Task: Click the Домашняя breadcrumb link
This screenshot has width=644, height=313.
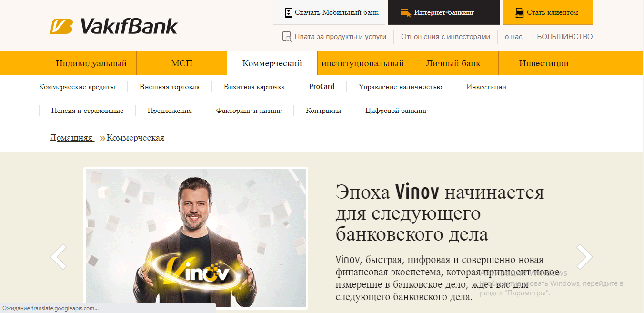Action: (x=71, y=138)
